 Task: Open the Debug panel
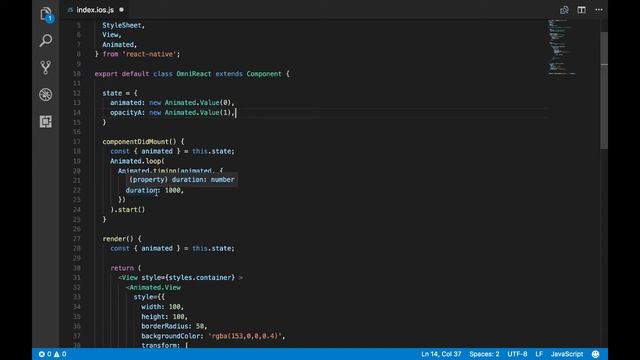point(46,94)
